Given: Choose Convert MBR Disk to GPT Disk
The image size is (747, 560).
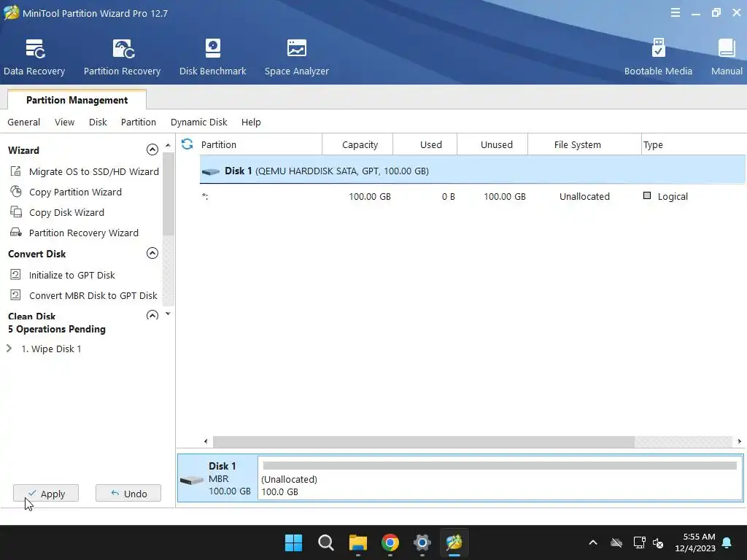Looking at the screenshot, I should coord(93,296).
